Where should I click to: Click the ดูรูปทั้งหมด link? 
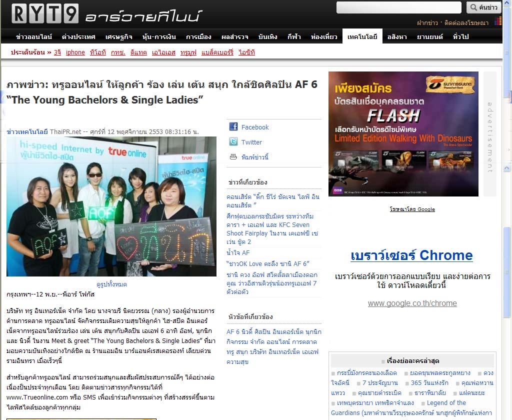[111, 284]
